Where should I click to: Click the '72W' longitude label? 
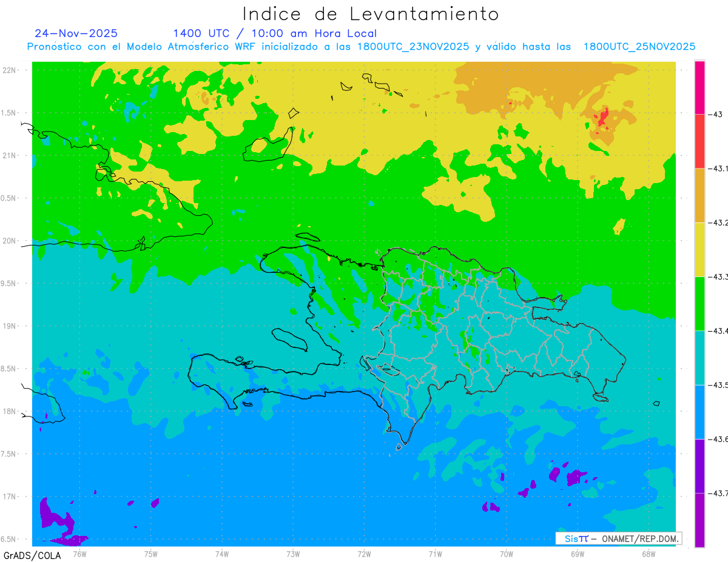(x=364, y=554)
